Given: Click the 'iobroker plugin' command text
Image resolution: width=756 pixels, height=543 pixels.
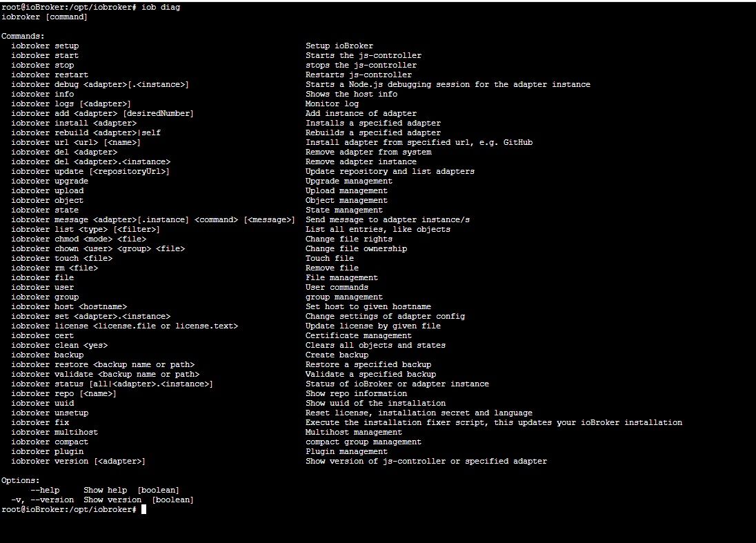Looking at the screenshot, I should 48,451.
